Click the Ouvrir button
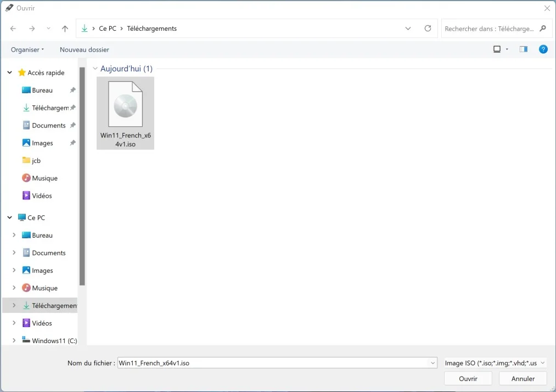 468,378
